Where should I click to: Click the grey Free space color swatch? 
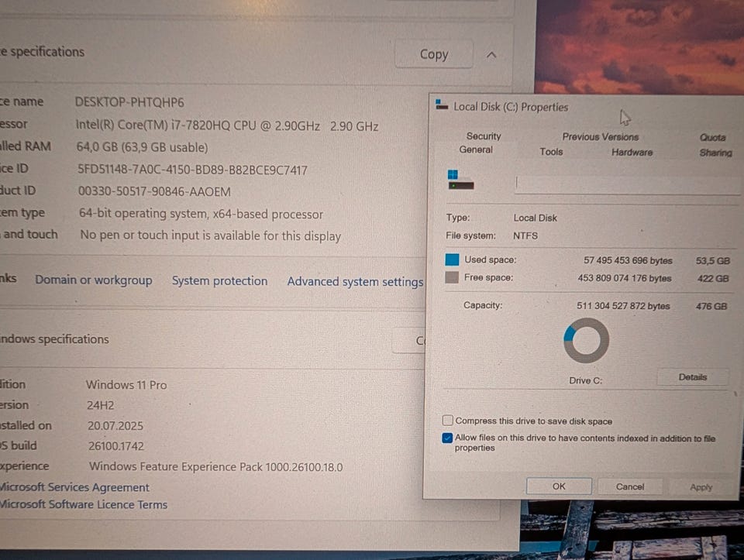coord(452,277)
